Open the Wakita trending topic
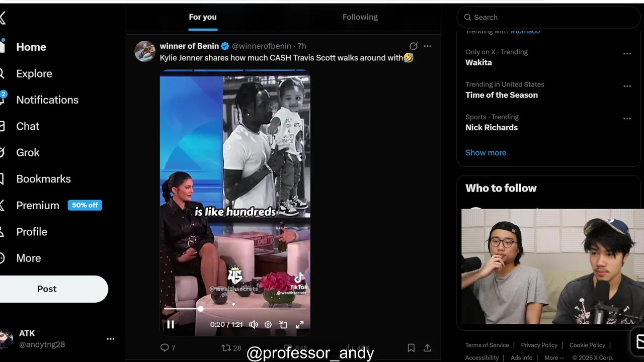 (478, 62)
